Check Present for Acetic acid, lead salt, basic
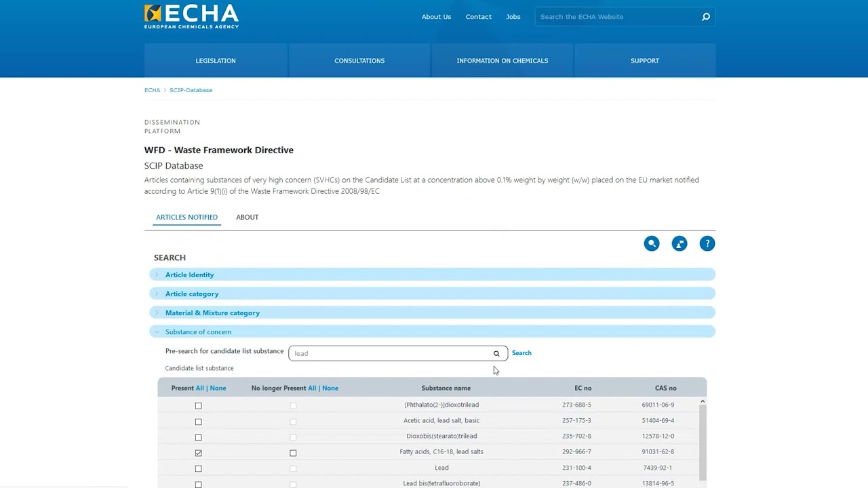Viewport: 868px width, 488px height. pos(199,422)
